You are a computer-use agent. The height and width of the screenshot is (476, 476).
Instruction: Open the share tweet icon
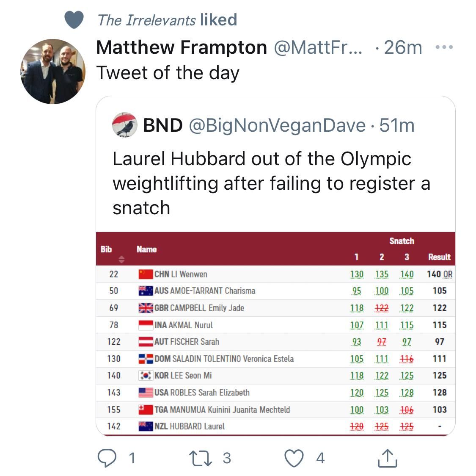[x=386, y=458]
